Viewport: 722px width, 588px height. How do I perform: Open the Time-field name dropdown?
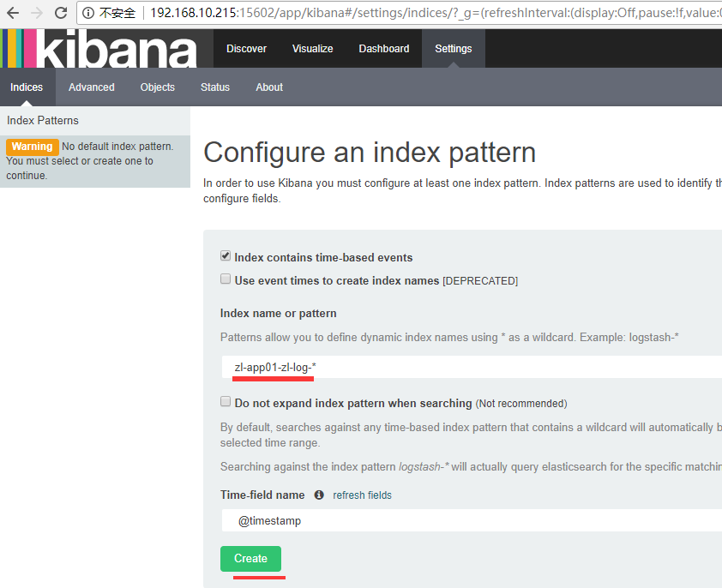click(x=472, y=520)
